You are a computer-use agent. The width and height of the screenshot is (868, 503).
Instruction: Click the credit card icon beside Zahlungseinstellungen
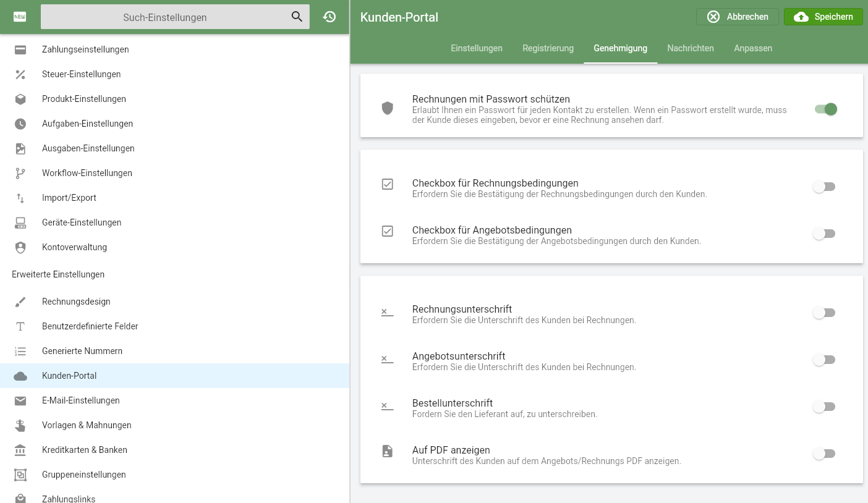click(x=20, y=49)
